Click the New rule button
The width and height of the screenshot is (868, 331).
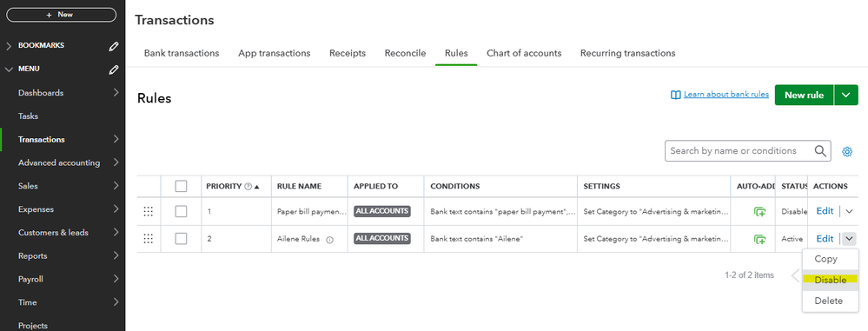[805, 96]
